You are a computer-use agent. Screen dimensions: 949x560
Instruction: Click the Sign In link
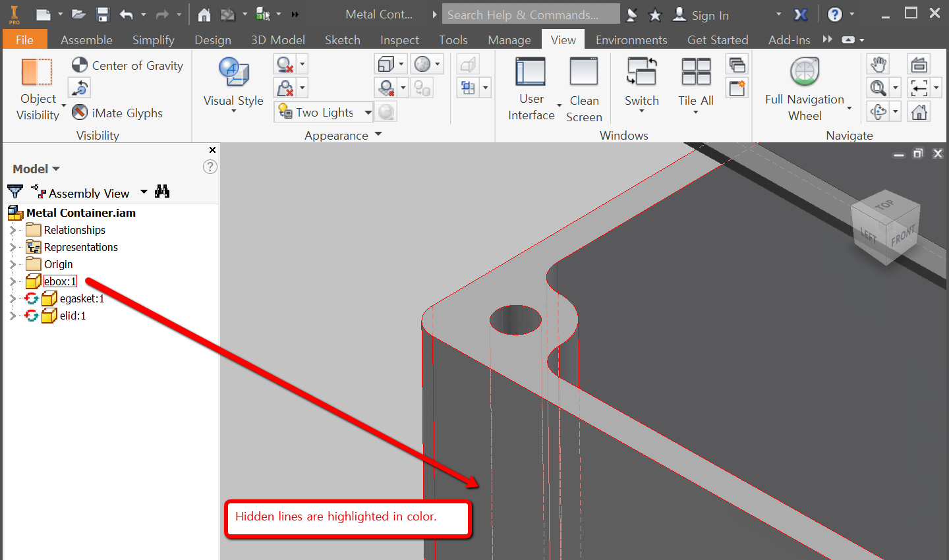710,14
